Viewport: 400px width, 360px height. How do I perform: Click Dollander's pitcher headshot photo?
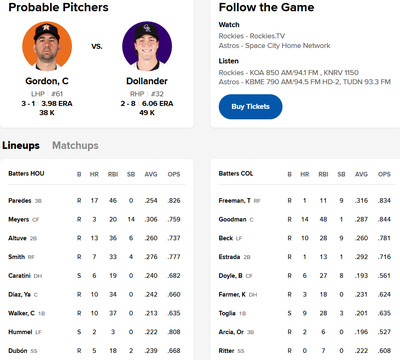(147, 46)
